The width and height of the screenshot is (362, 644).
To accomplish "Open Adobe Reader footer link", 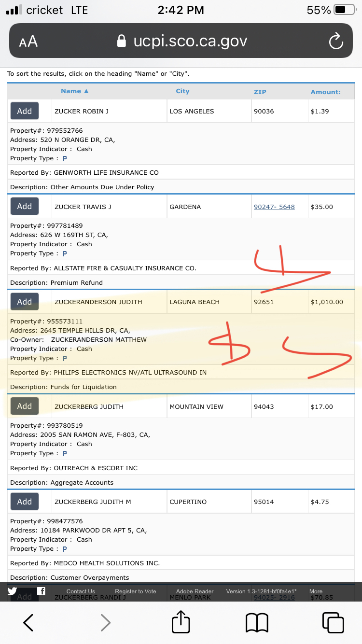I will [x=195, y=591].
